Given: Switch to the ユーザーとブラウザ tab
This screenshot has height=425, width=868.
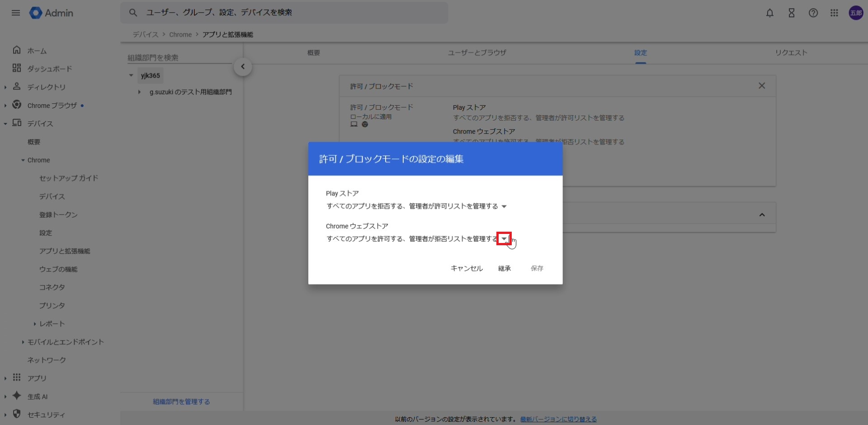Looking at the screenshot, I should tap(476, 53).
